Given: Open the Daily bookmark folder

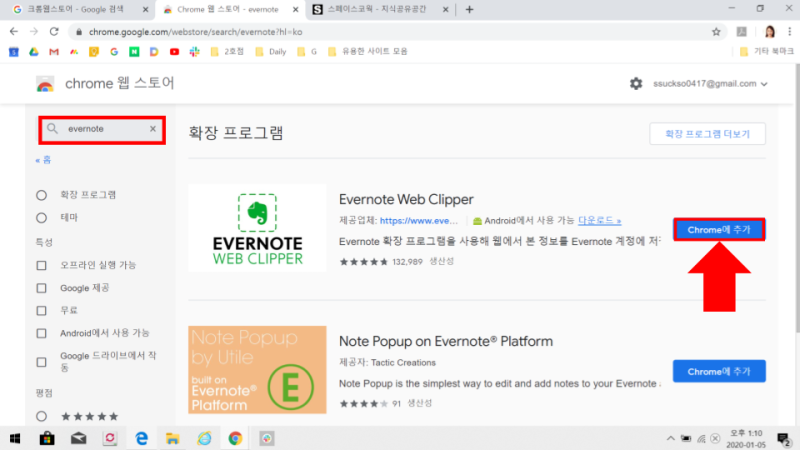Looking at the screenshot, I should tap(271, 52).
